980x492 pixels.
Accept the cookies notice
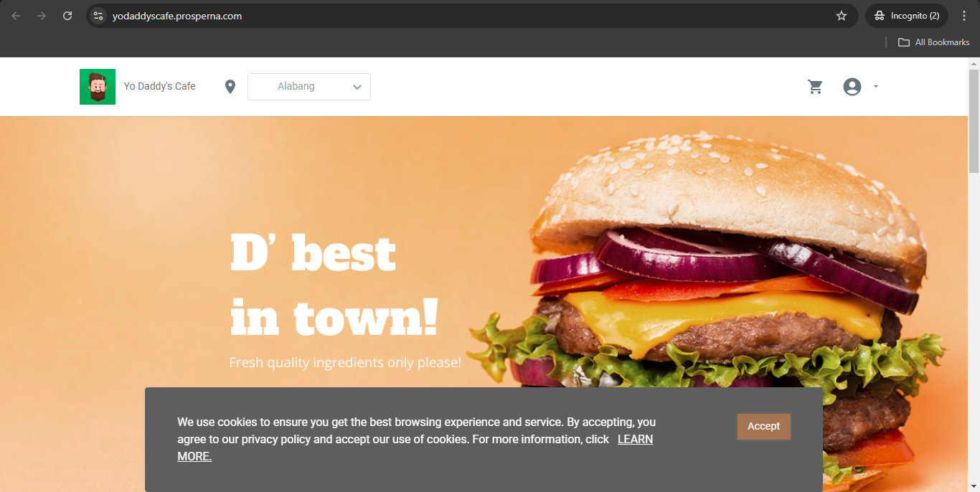click(x=763, y=426)
